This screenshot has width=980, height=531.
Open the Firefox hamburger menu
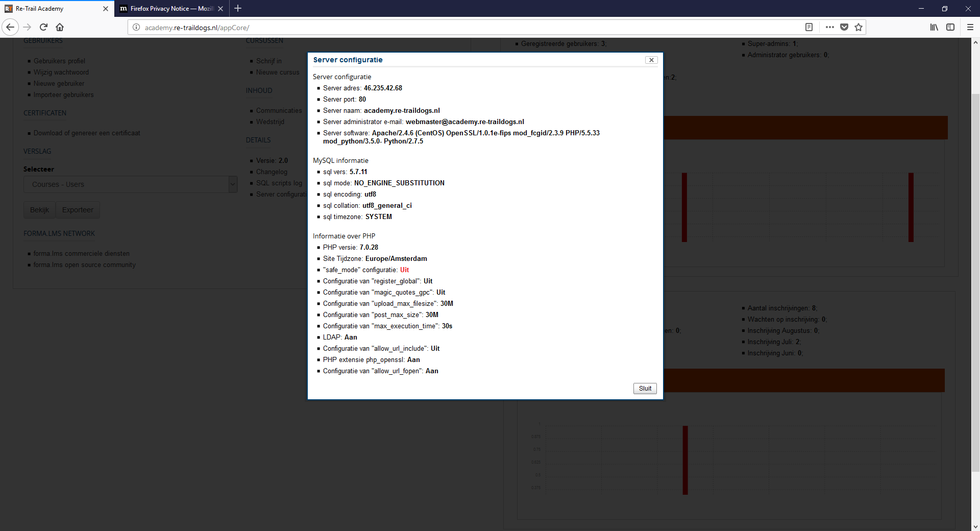[970, 27]
